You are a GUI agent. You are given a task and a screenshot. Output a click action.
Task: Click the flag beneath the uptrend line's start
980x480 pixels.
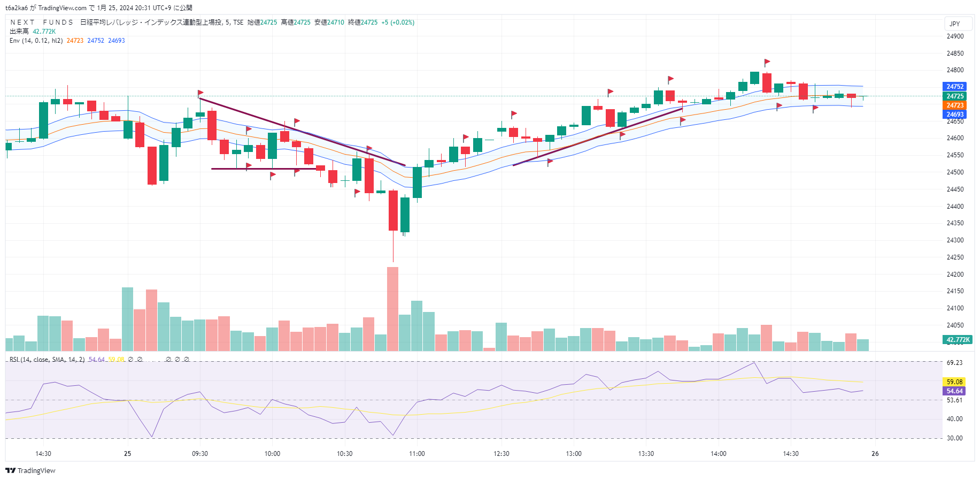[x=550, y=162]
